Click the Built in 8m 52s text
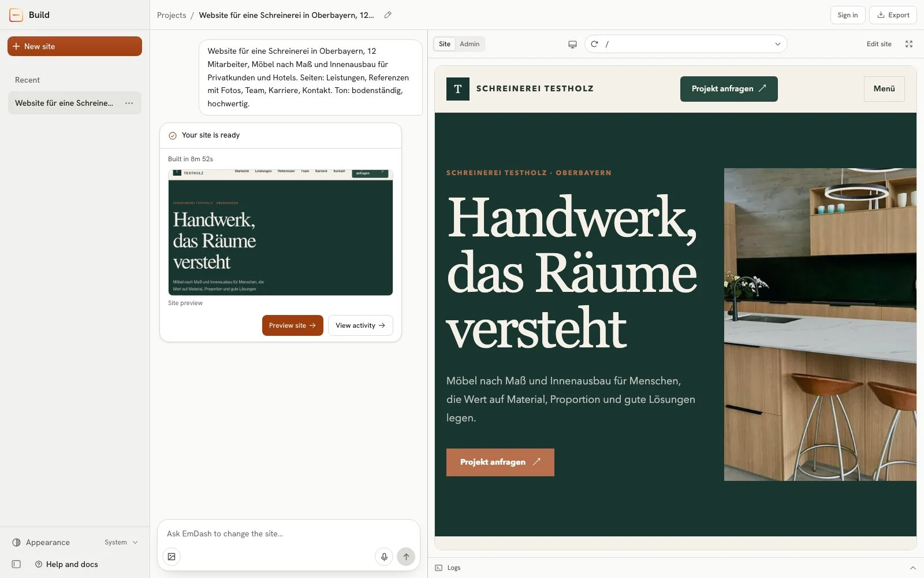Viewport: 924px width, 578px height. (191, 159)
